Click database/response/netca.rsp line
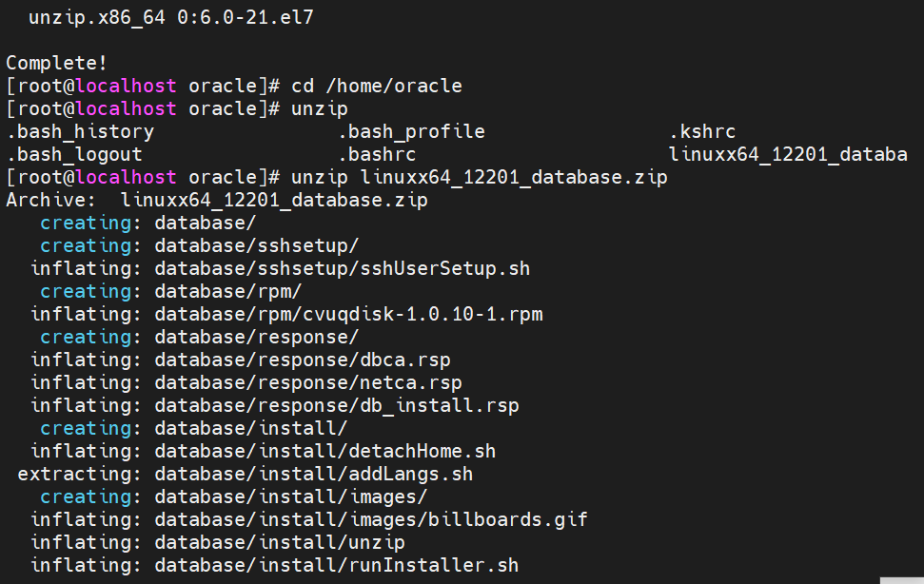Screen dimensions: 924x584 [x=246, y=382]
